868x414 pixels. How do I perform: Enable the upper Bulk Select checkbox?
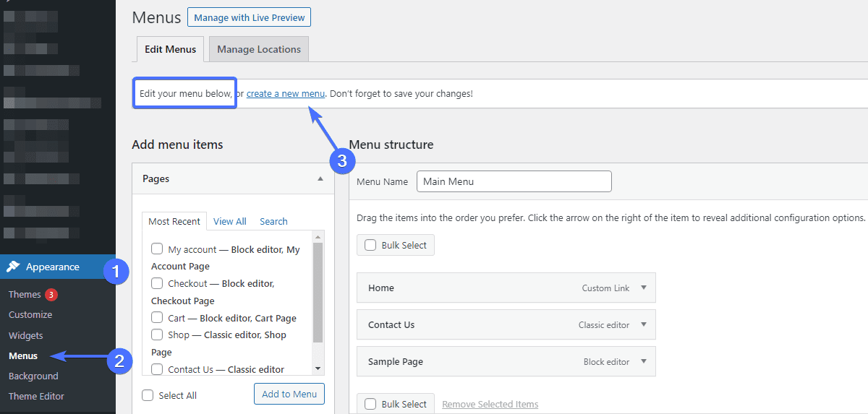(x=370, y=245)
